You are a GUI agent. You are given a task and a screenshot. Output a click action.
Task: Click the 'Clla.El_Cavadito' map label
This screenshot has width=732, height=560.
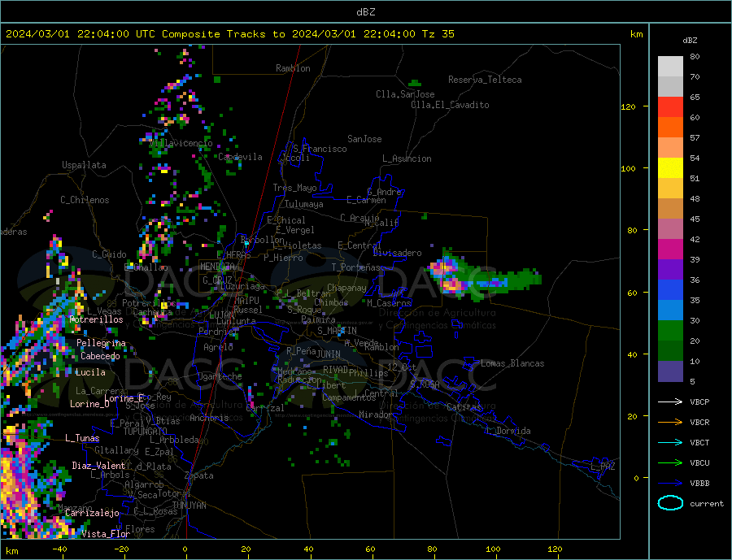tap(450, 105)
